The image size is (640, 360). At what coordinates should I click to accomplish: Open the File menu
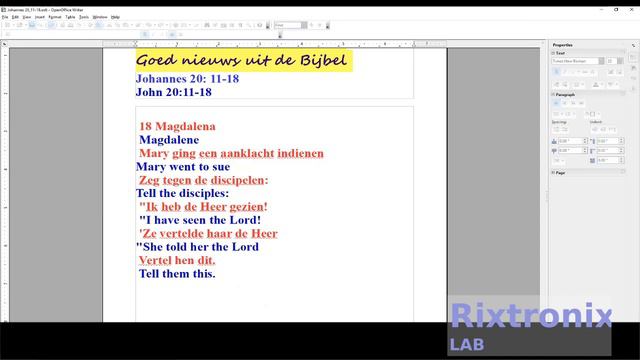[x=5, y=17]
